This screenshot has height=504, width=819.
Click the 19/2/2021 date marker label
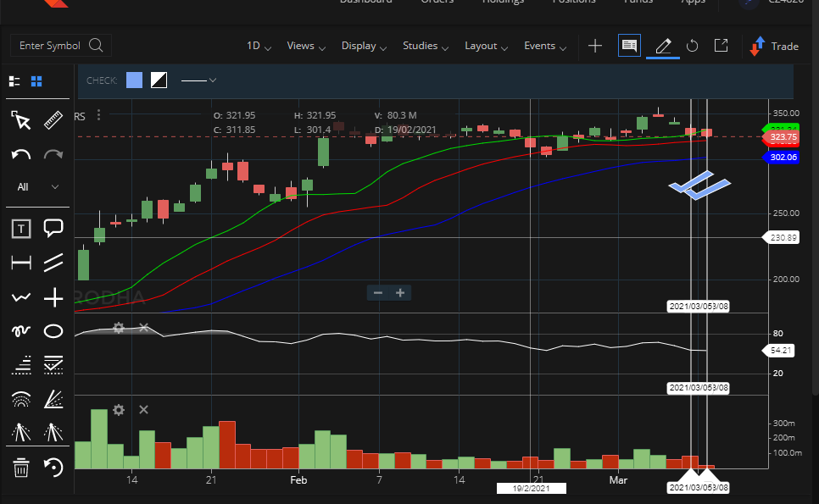tap(532, 489)
